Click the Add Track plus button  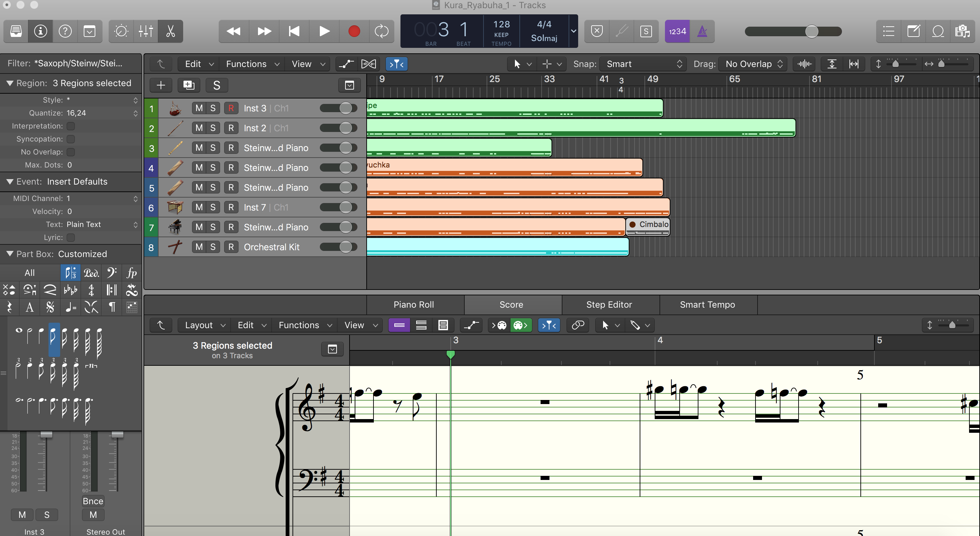click(x=161, y=85)
